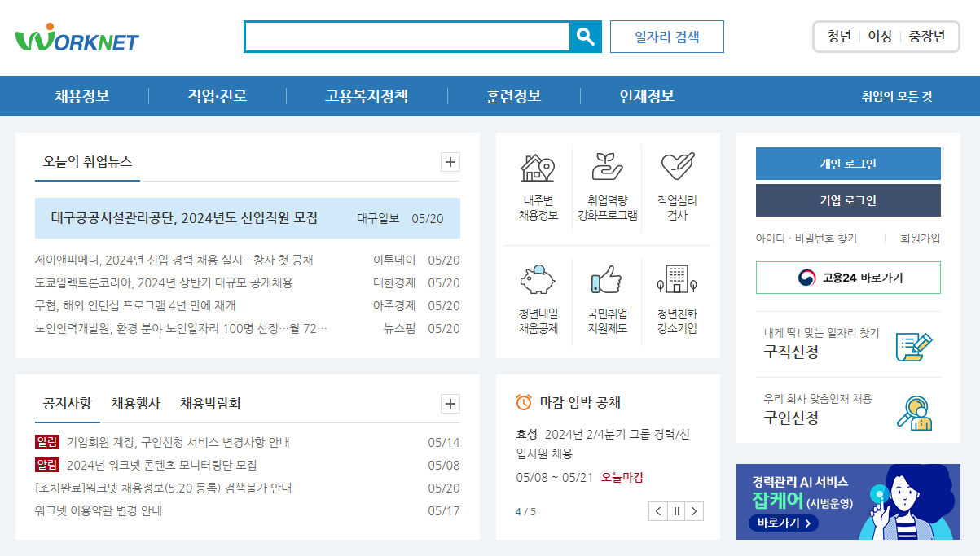The image size is (980, 556).
Task: Advance carousel with the next arrow
Action: [695, 511]
